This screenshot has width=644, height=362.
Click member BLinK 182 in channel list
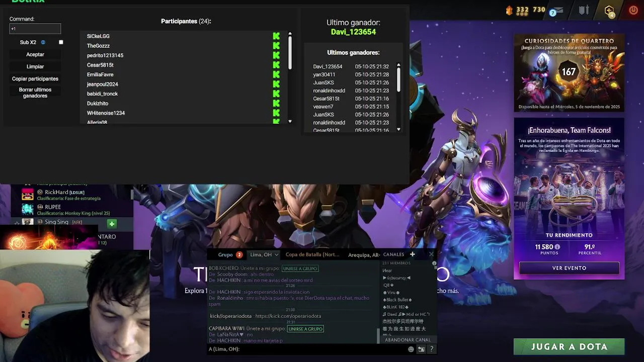(x=396, y=307)
